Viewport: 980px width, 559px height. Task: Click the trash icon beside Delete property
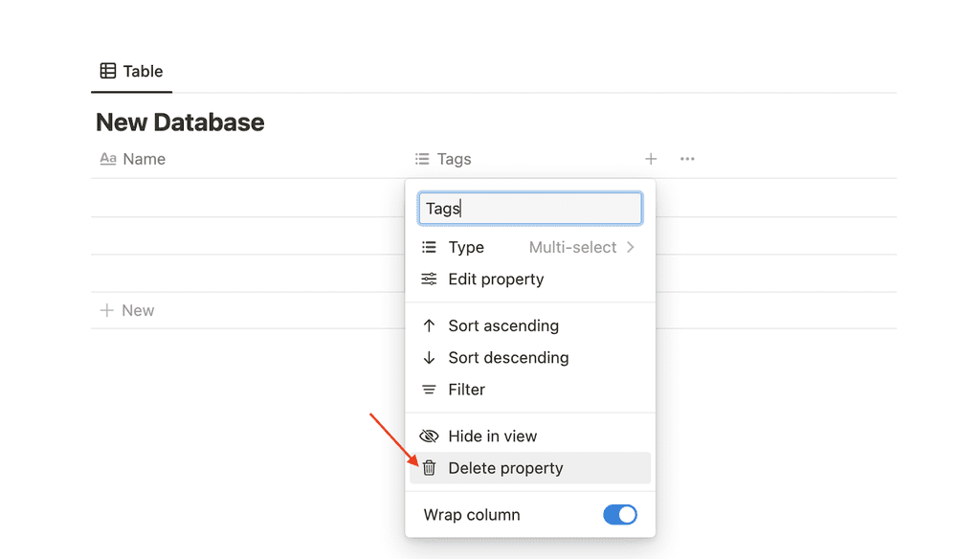pyautogui.click(x=429, y=468)
